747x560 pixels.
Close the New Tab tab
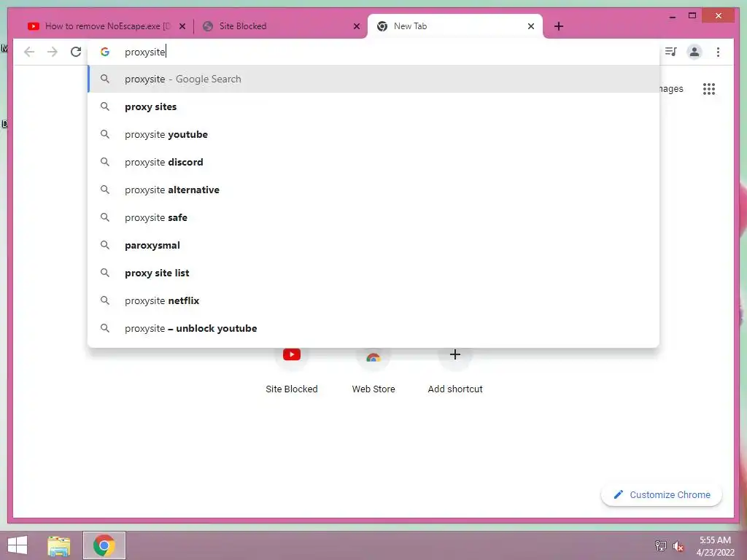531,26
